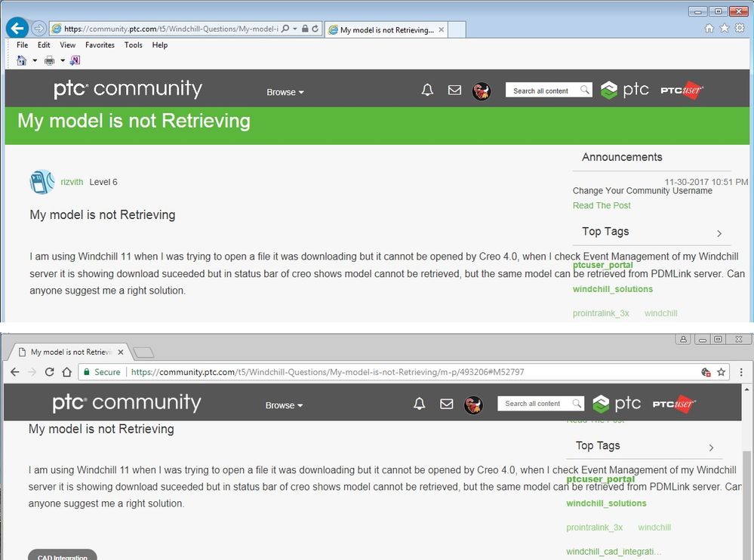Expand IE home button dropdown arrow
This screenshot has width=754, height=560.
coord(35,60)
